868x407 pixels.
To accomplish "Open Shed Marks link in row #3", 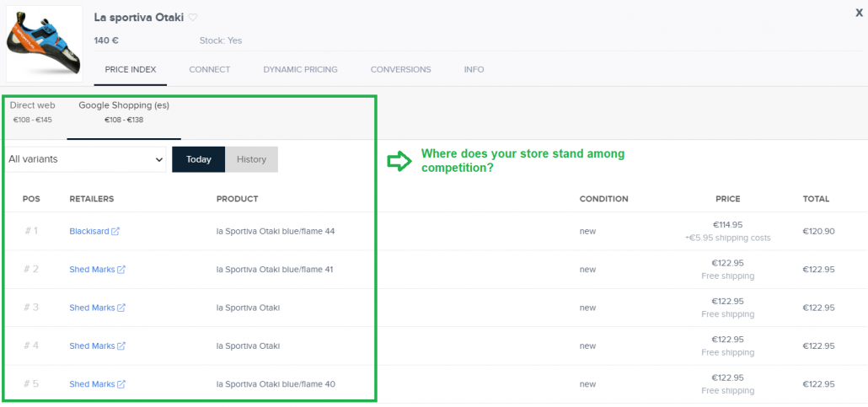I will 92,308.
